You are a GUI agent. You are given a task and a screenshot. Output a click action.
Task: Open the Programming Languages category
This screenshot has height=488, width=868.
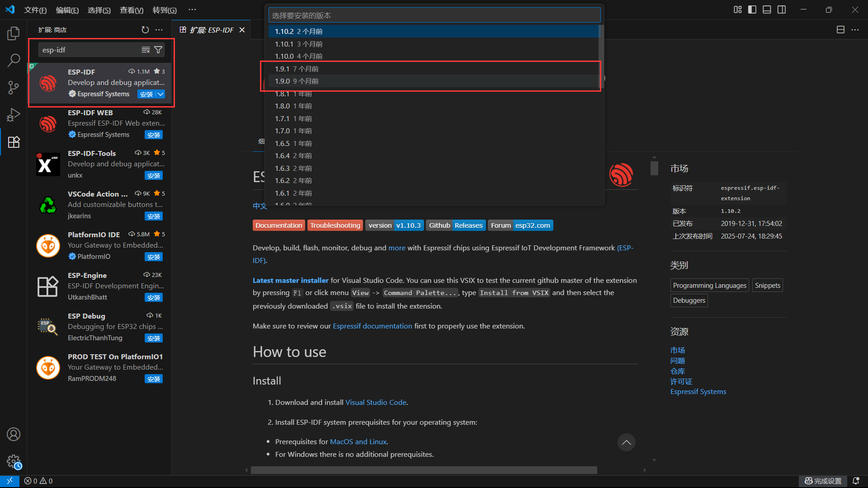click(x=709, y=286)
